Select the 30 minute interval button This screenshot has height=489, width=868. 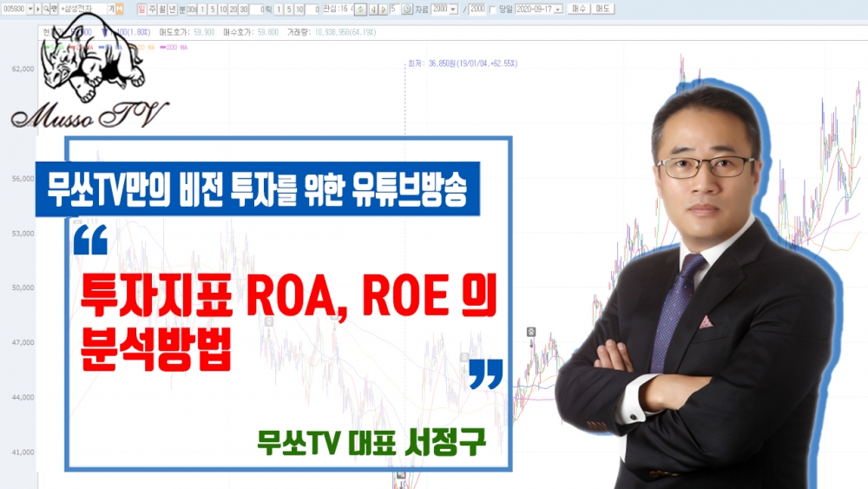point(243,9)
